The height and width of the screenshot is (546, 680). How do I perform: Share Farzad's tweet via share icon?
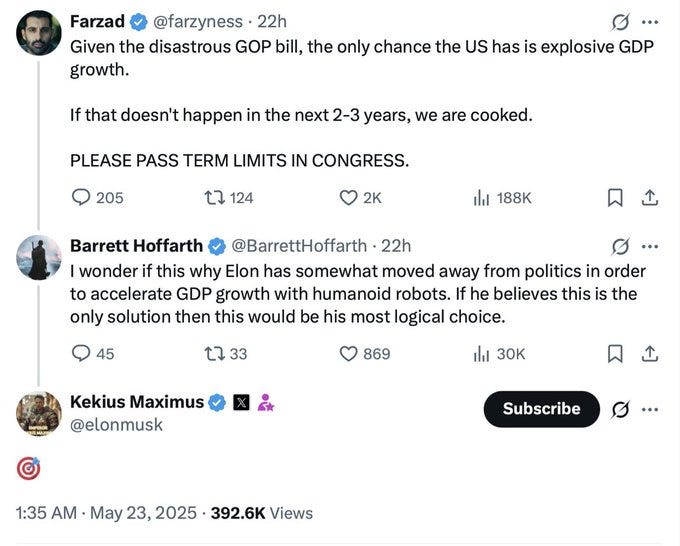click(650, 198)
